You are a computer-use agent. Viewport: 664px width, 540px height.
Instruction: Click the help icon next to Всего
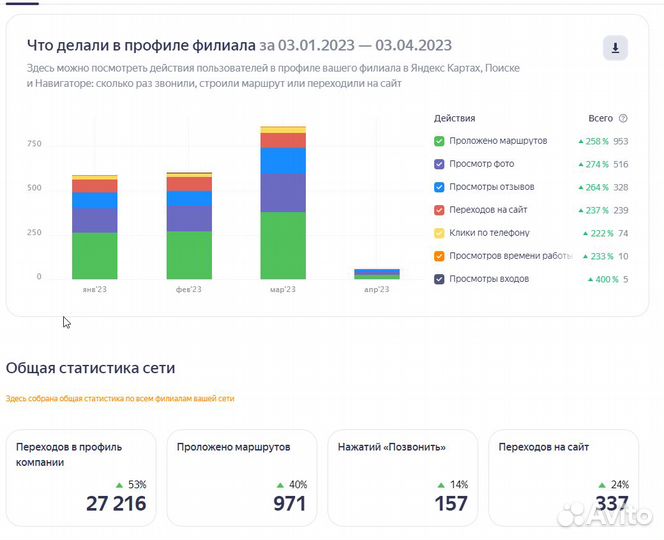623,118
